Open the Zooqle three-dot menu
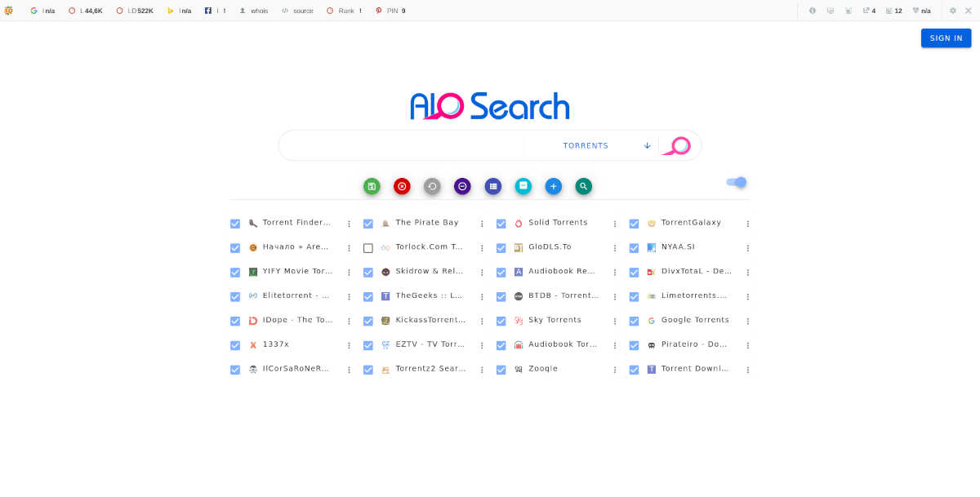 (615, 370)
